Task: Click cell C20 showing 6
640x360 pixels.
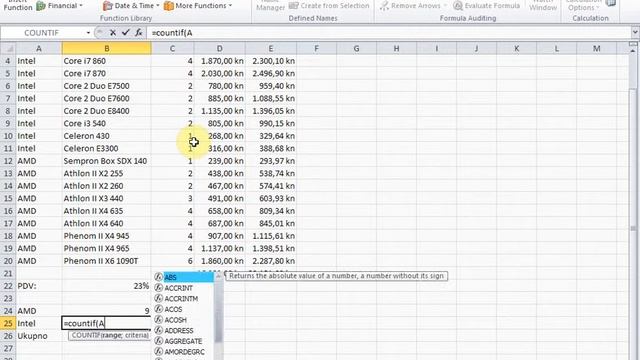Action: pyautogui.click(x=172, y=261)
